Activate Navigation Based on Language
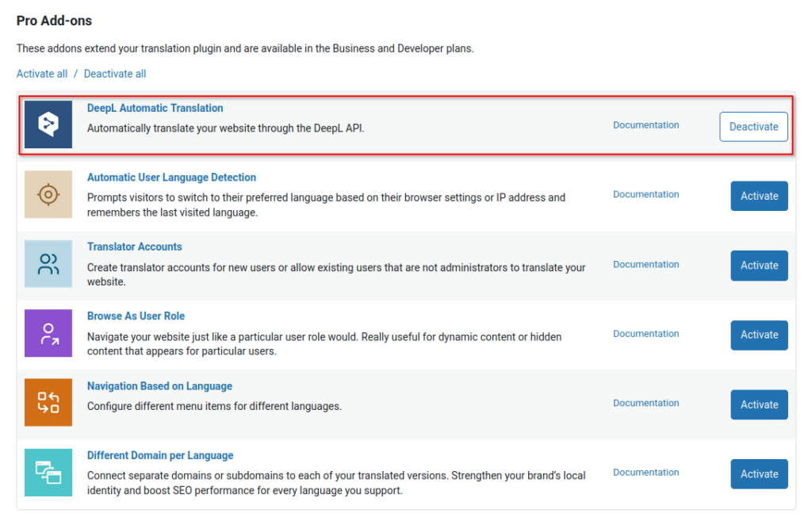 pyautogui.click(x=758, y=404)
